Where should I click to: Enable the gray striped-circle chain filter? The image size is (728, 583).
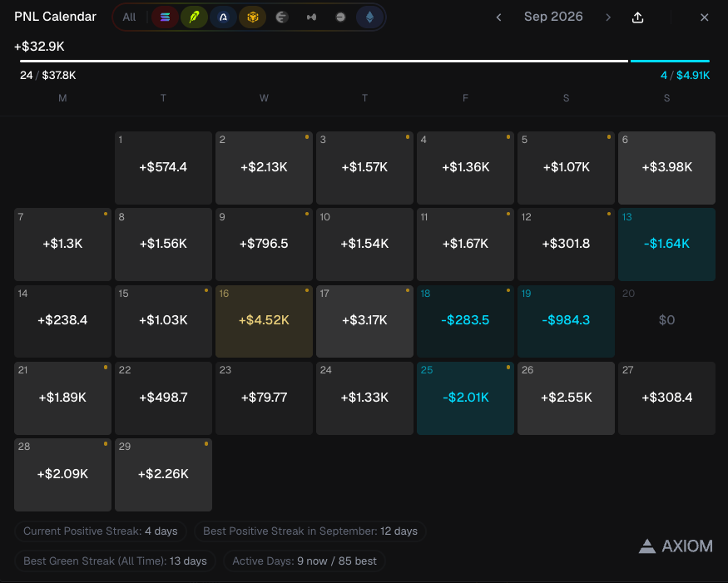click(x=282, y=17)
